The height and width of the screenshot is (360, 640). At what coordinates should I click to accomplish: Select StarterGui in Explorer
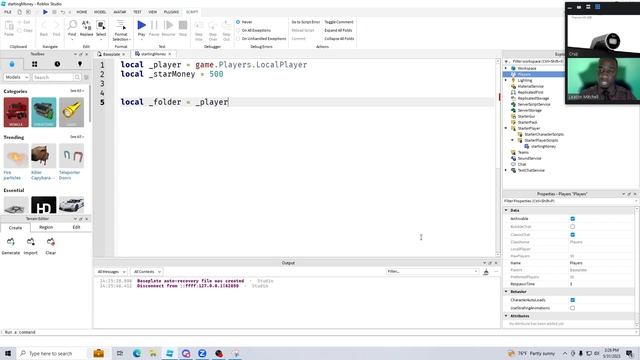click(x=526, y=116)
